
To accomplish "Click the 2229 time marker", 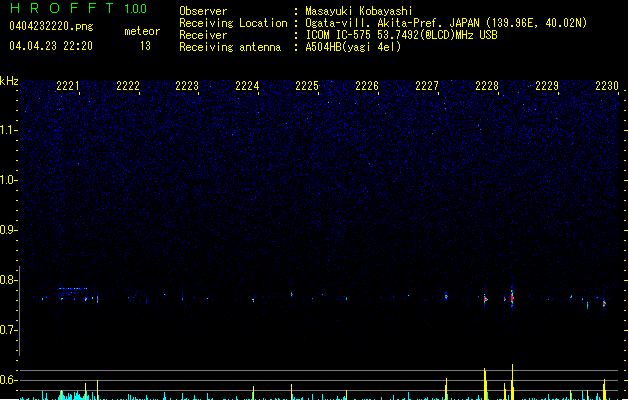I will (547, 86).
